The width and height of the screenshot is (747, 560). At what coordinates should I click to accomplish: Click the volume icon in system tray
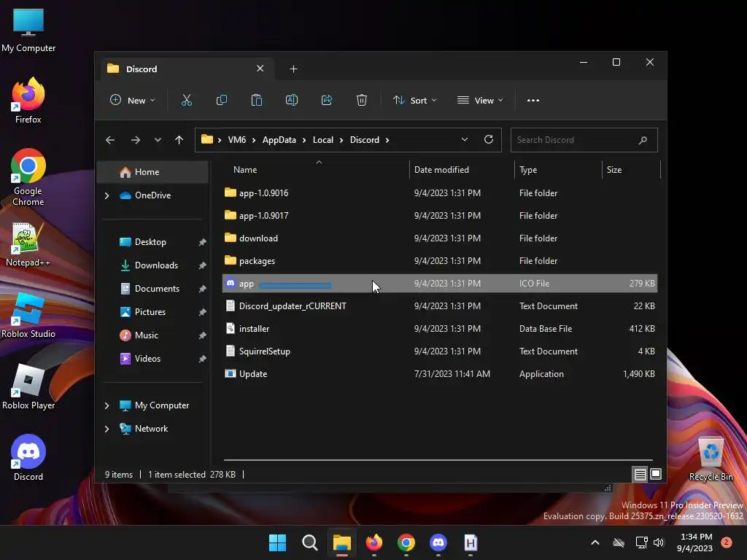pyautogui.click(x=659, y=542)
